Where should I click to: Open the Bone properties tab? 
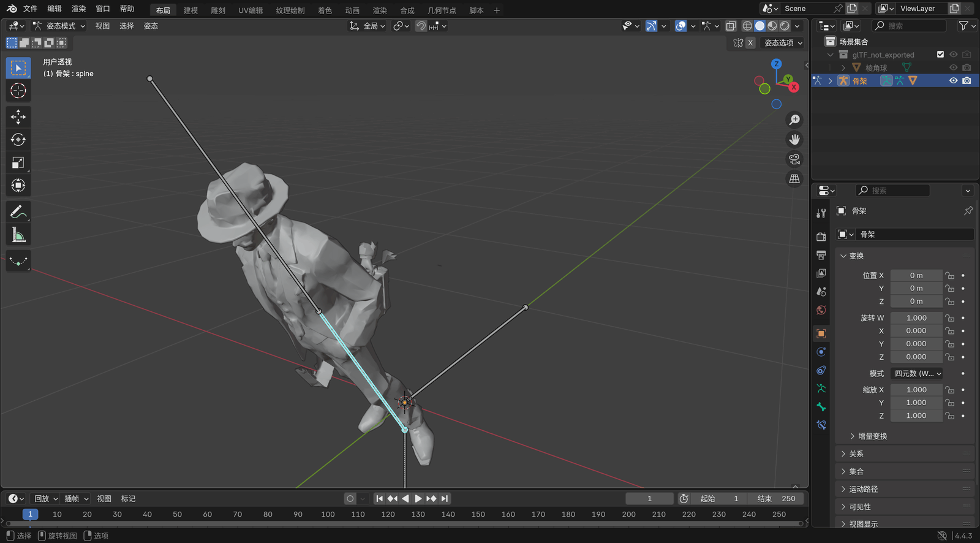pos(821,407)
